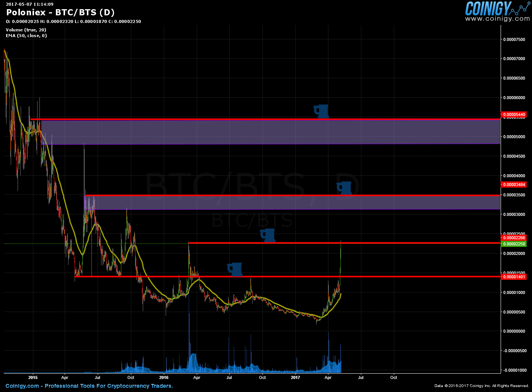532x392 pixels.
Task: Click the 2016 label on the time axis
Action: tap(164, 377)
